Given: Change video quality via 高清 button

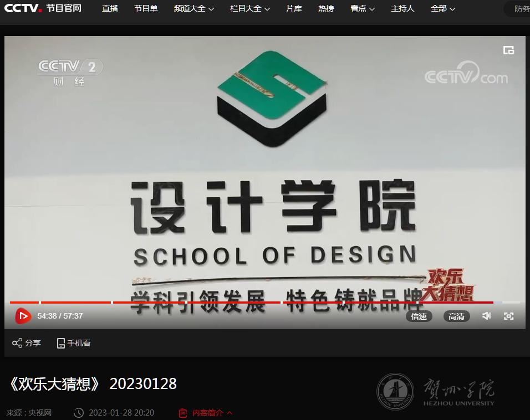Looking at the screenshot, I should [456, 316].
